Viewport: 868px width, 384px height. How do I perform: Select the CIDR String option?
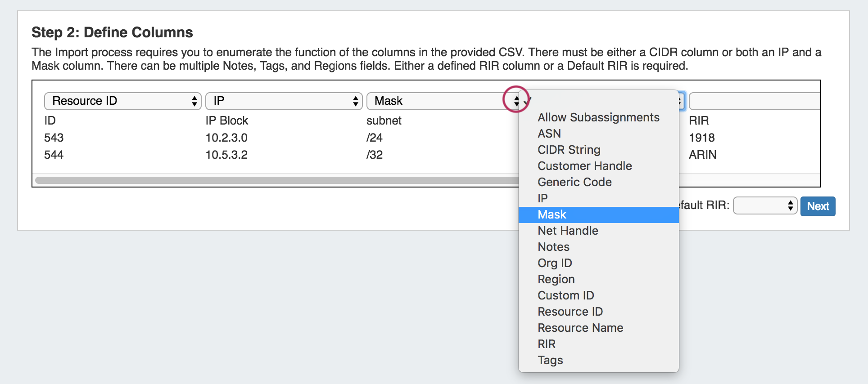tap(569, 150)
